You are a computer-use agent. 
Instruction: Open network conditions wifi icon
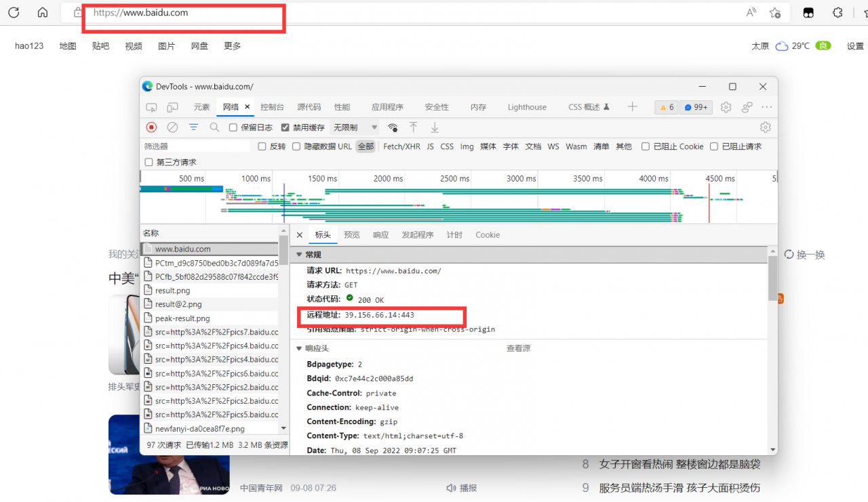(392, 127)
